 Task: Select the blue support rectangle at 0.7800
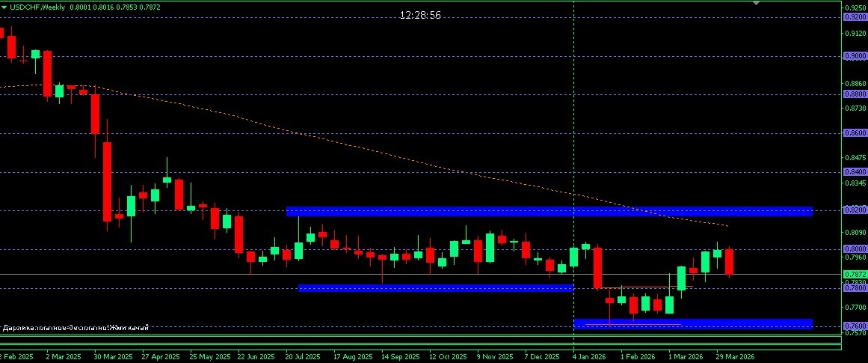pyautogui.click(x=435, y=288)
